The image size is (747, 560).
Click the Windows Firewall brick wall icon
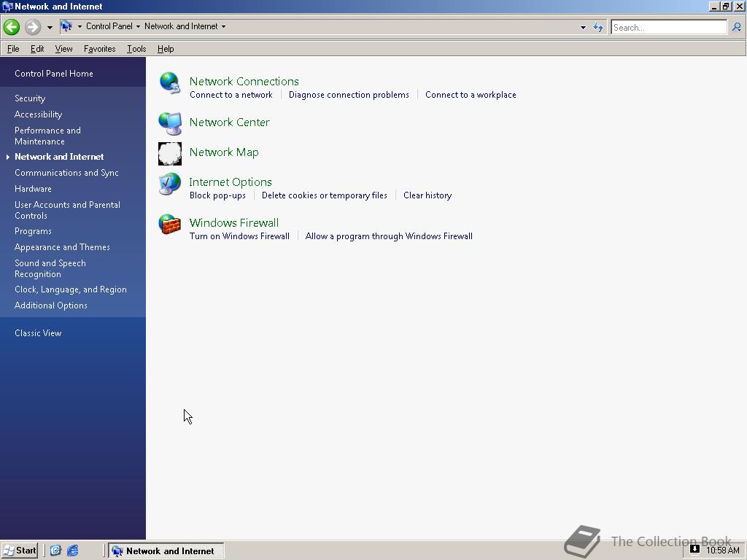point(170,225)
